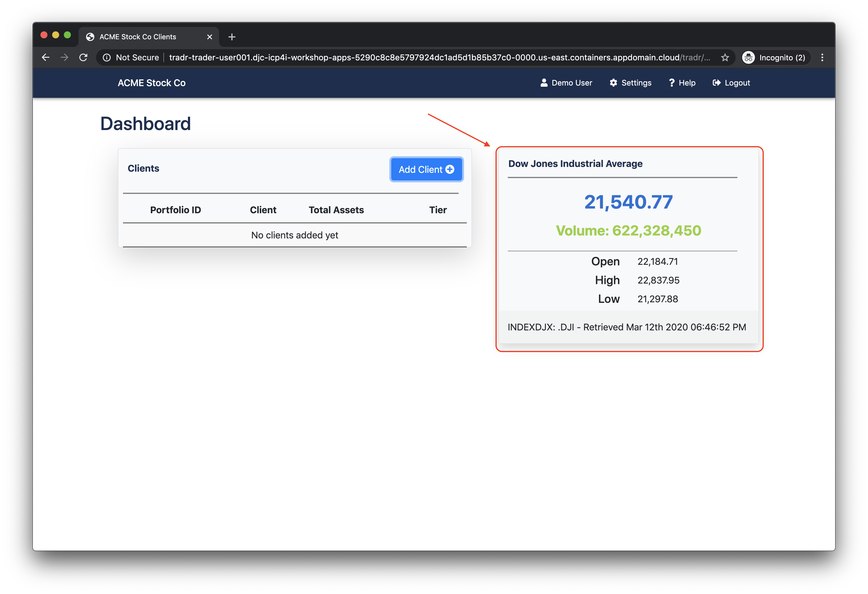The image size is (868, 594).
Task: Bookmark page with the star icon
Action: (725, 57)
